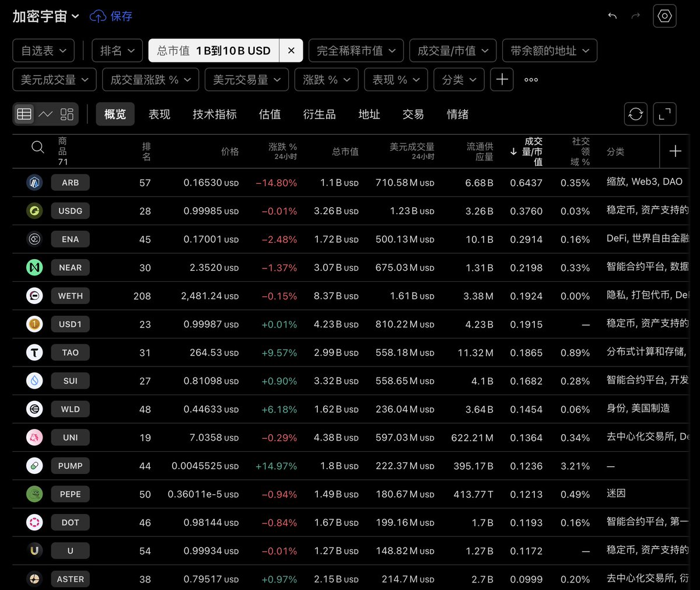This screenshot has height=590, width=700.
Task: Open the 成交量涨跌 % filter dropdown
Action: click(x=150, y=79)
